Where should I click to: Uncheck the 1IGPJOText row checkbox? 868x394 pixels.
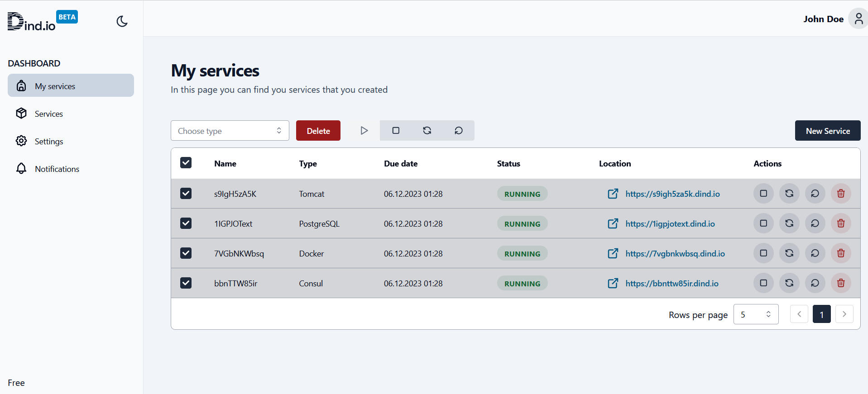coord(186,223)
